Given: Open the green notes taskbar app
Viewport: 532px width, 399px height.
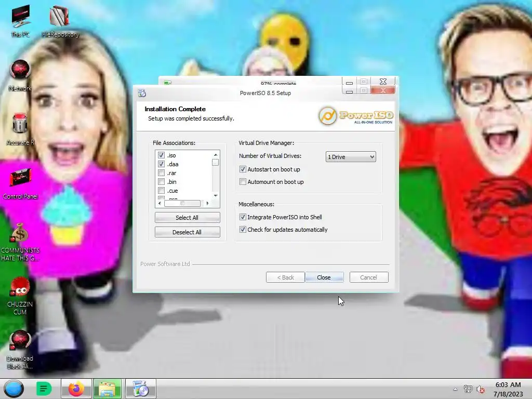Looking at the screenshot, I should [44, 389].
